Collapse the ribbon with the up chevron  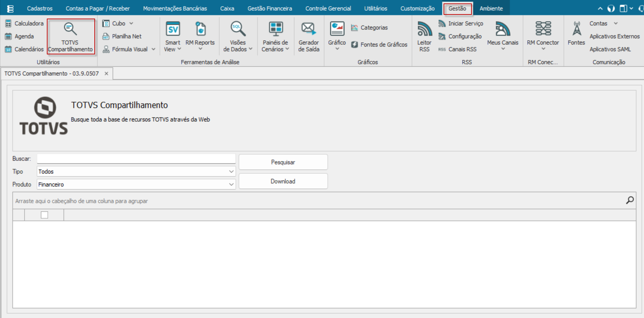pos(600,9)
